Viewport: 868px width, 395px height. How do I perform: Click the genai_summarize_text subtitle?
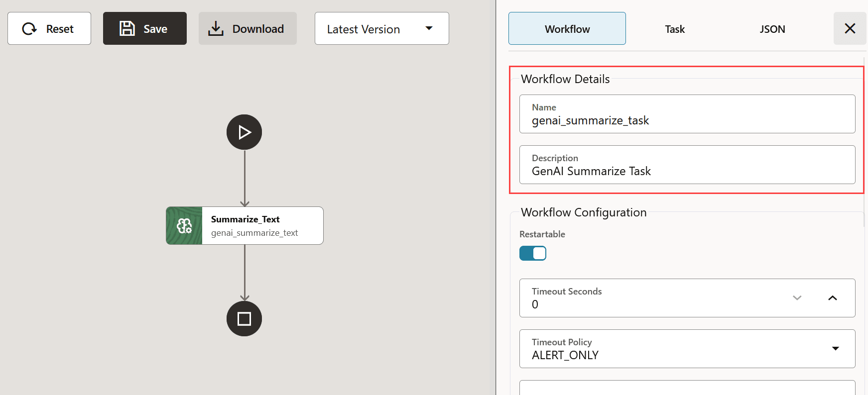coord(254,233)
